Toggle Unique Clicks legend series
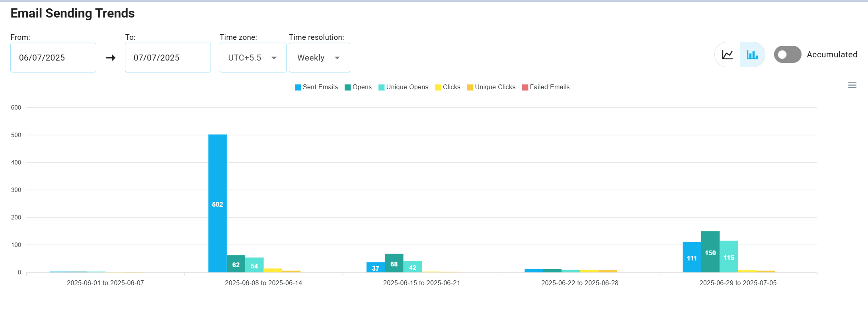 pyautogui.click(x=491, y=87)
